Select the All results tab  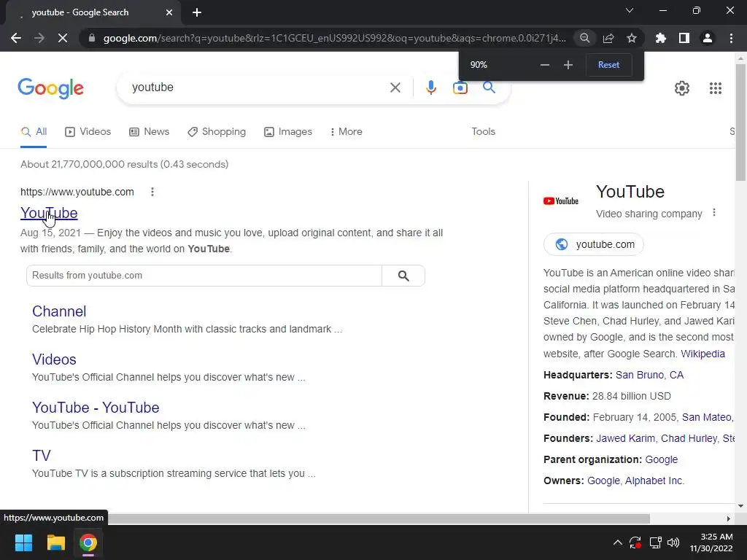[x=34, y=132]
